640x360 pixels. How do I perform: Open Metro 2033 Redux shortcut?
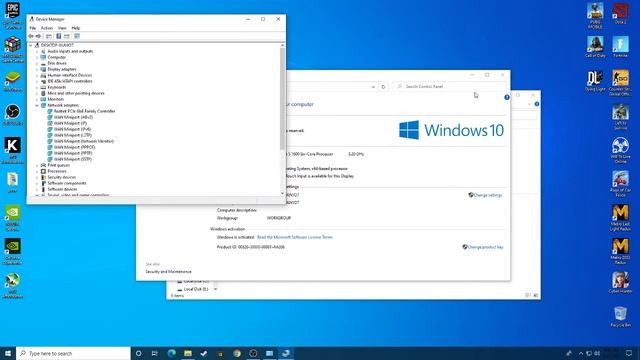coord(620,251)
